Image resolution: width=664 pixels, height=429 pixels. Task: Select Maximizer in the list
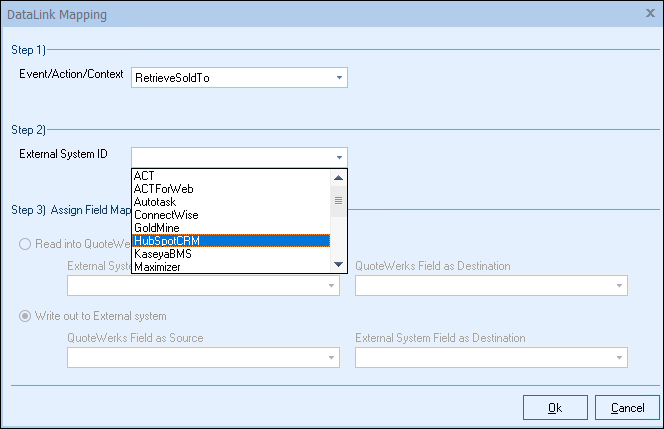(x=231, y=267)
